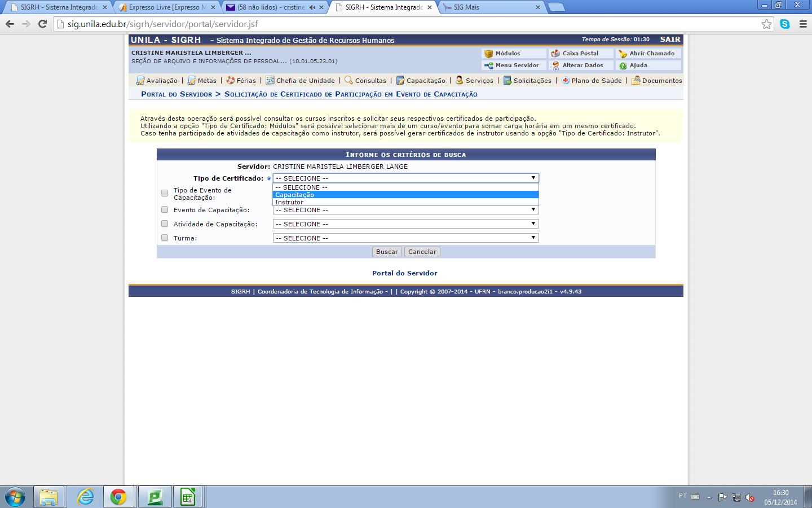
Task: Open Internet Explorer from taskbar
Action: click(x=86, y=497)
